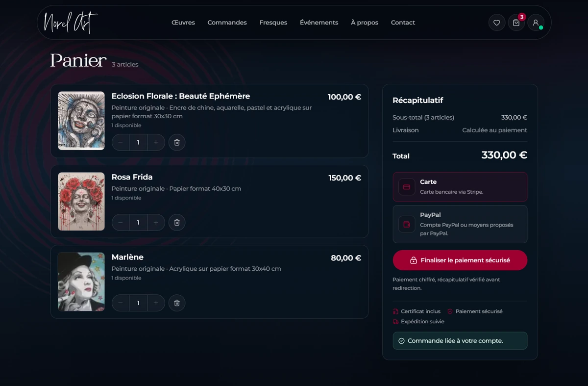Image resolution: width=588 pixels, height=386 pixels.
Task: Delete Eclosion Florale with the trash icon
Action: tap(177, 142)
